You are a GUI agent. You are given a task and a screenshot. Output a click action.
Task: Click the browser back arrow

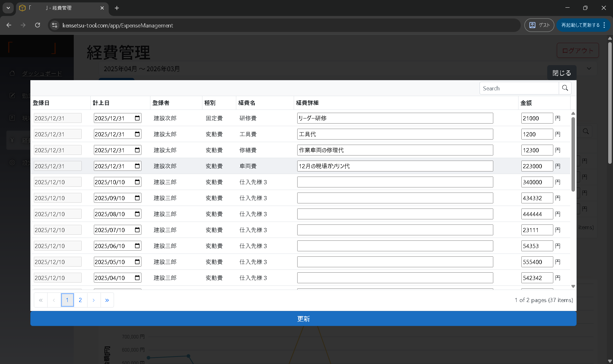[x=9, y=25]
